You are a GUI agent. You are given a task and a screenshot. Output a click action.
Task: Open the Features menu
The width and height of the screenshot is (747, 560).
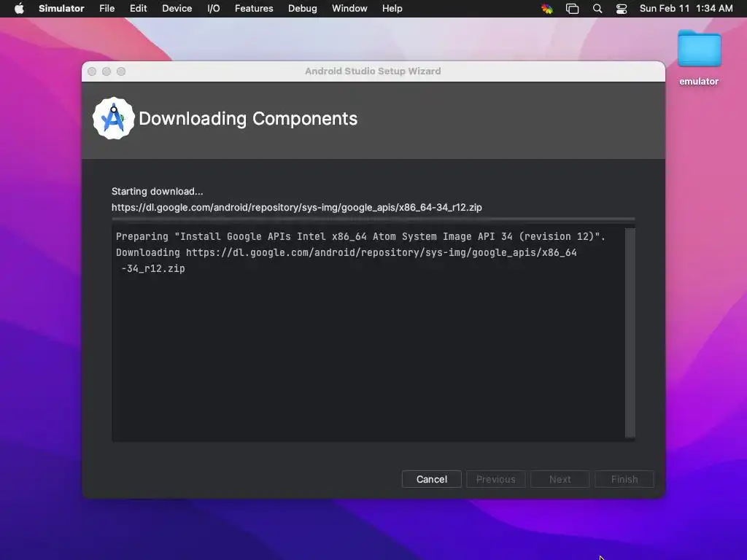pos(254,9)
